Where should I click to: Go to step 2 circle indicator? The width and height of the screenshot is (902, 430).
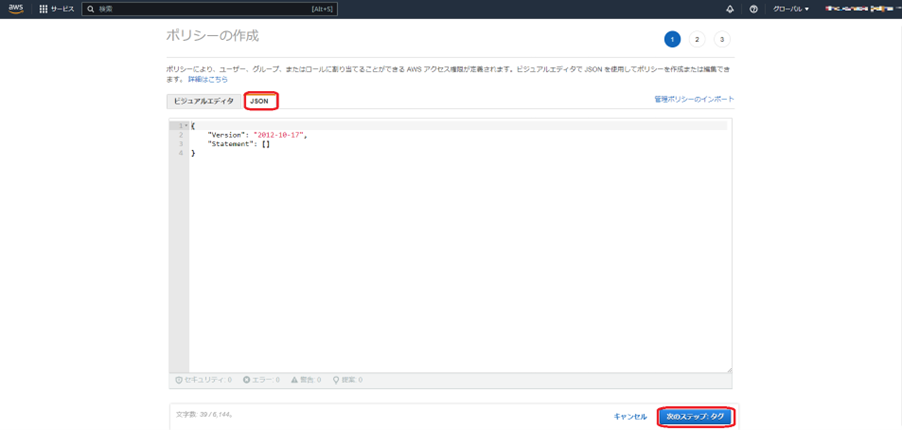(697, 39)
